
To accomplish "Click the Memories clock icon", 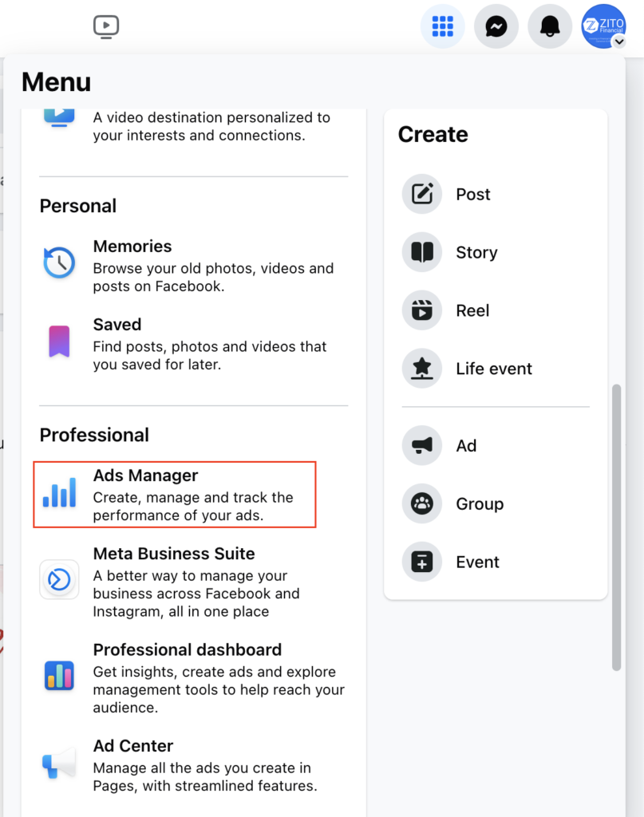I will pyautogui.click(x=59, y=262).
